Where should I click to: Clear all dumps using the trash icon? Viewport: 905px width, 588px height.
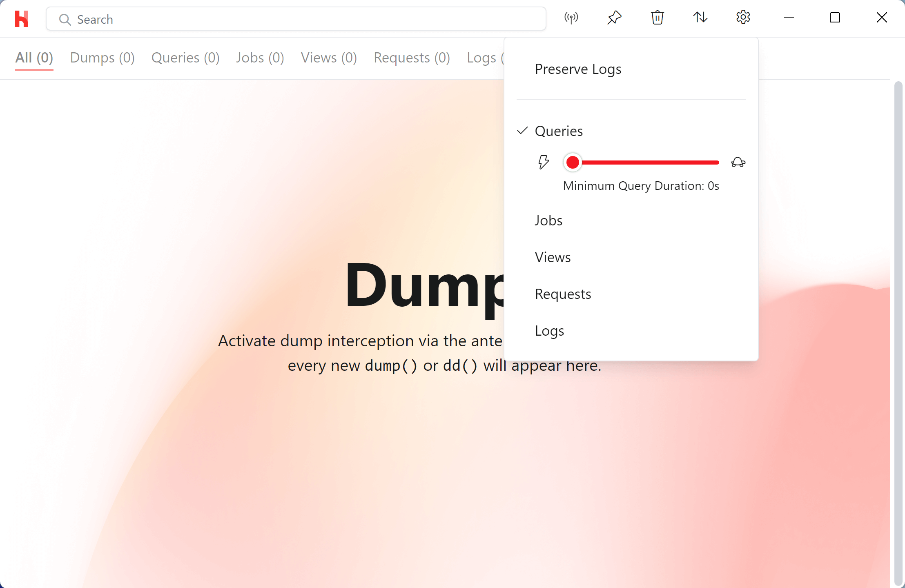point(657,18)
